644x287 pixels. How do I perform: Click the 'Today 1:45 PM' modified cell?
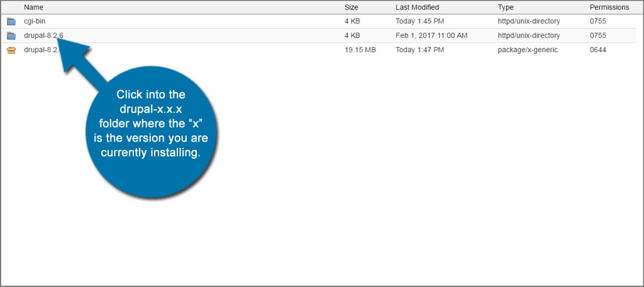click(x=419, y=21)
